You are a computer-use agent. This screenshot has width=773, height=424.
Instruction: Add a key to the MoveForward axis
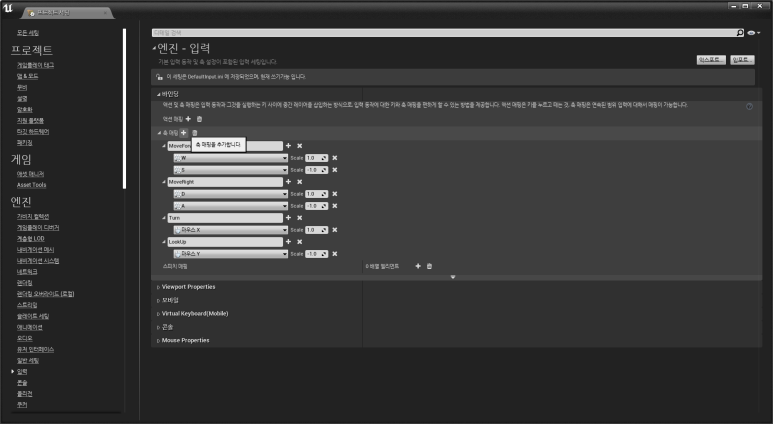coord(288,146)
